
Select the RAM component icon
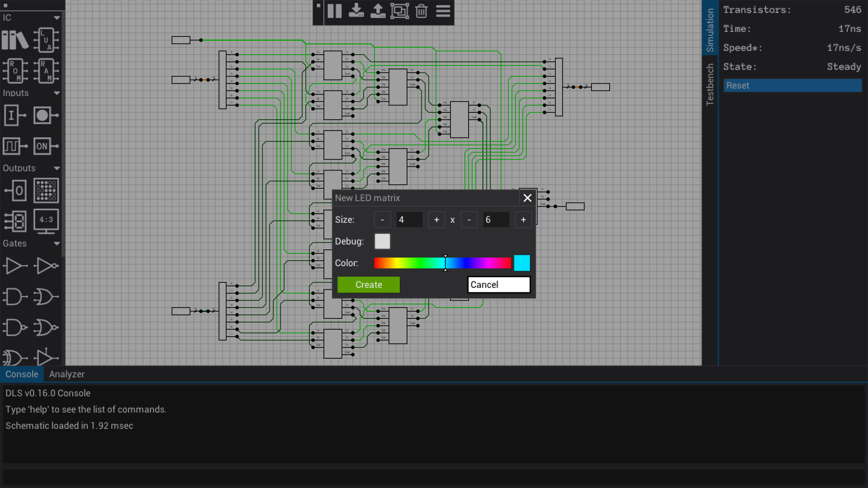coord(46,70)
